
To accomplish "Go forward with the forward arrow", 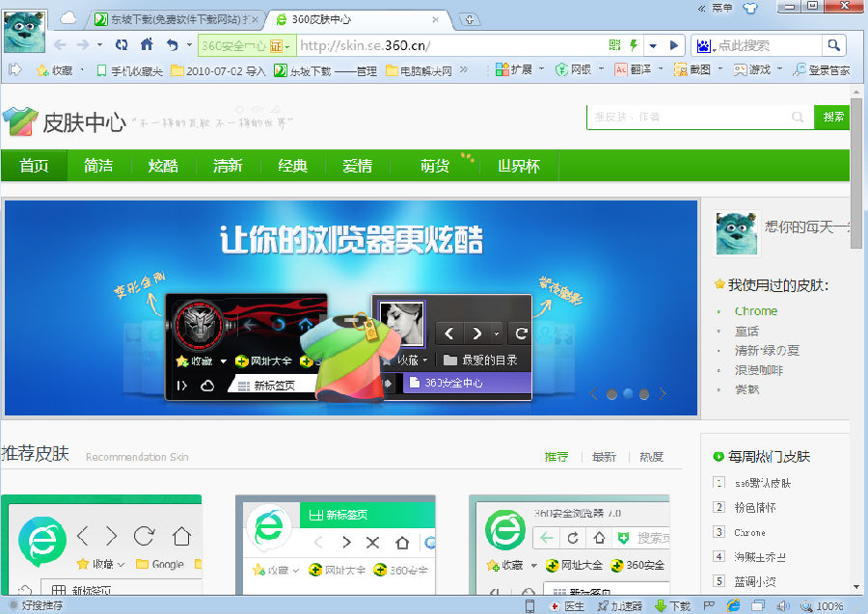I will pos(83,45).
